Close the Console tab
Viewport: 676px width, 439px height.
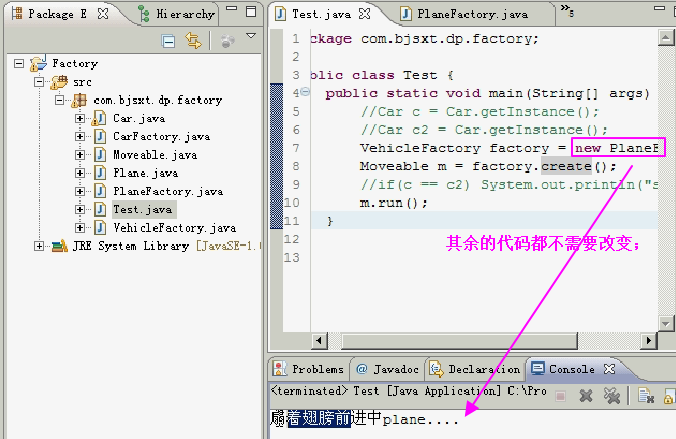pos(609,369)
